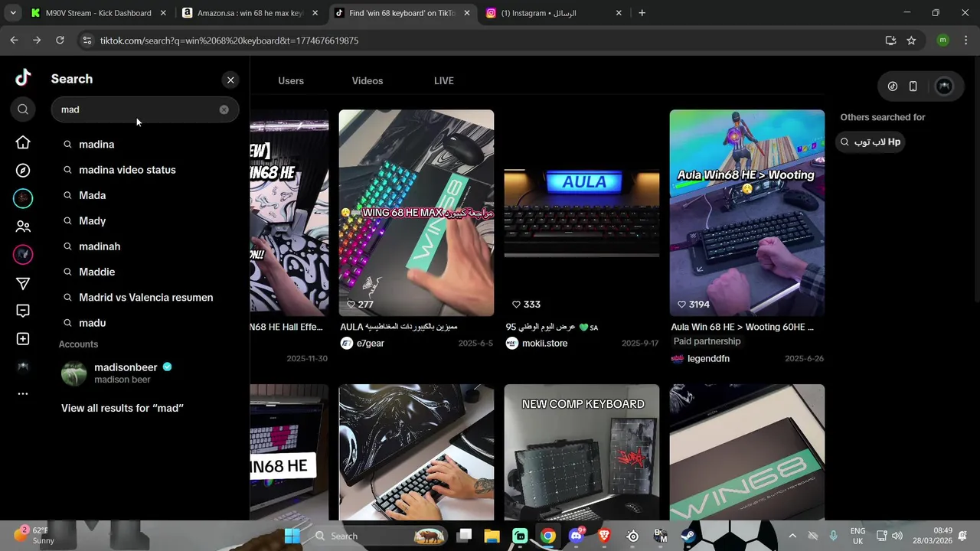Open the WING 68 HE MAX video thumbnail
The height and width of the screenshot is (551, 980).
click(x=416, y=213)
